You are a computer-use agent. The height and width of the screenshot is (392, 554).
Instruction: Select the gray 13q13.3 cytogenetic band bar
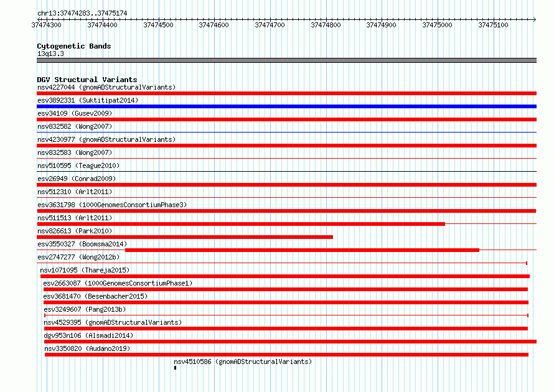tap(286, 60)
